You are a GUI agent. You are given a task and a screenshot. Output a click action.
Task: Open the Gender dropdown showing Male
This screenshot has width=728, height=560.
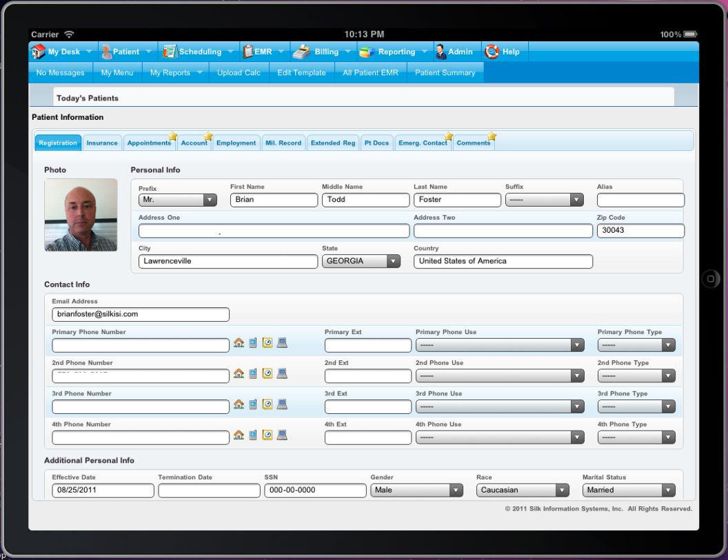[x=416, y=490]
